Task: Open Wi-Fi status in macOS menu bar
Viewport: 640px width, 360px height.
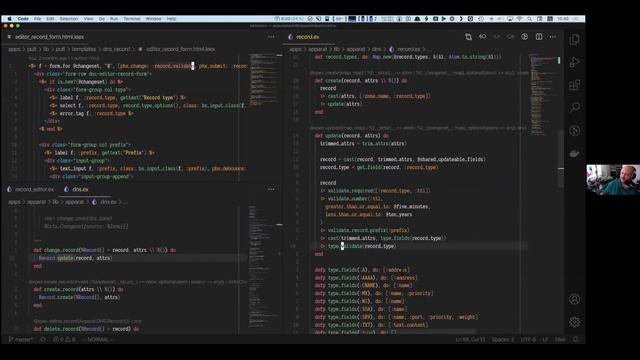Action: 519,19
